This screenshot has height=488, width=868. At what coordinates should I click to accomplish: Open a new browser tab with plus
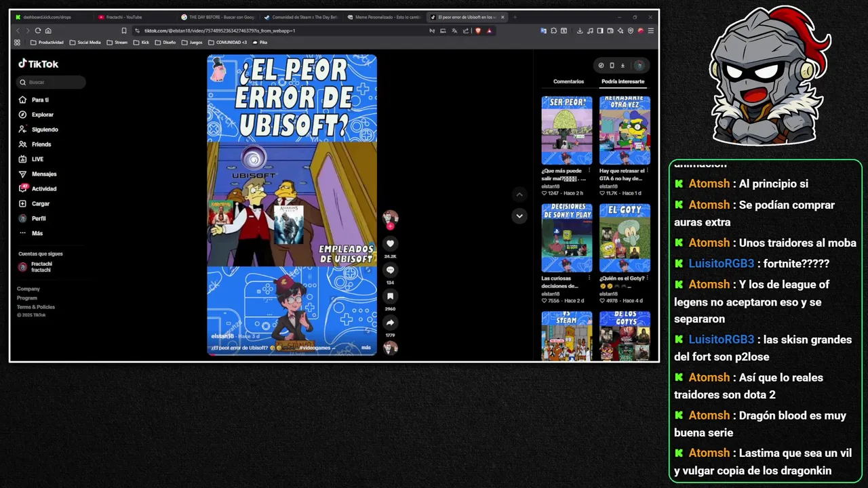coord(515,17)
